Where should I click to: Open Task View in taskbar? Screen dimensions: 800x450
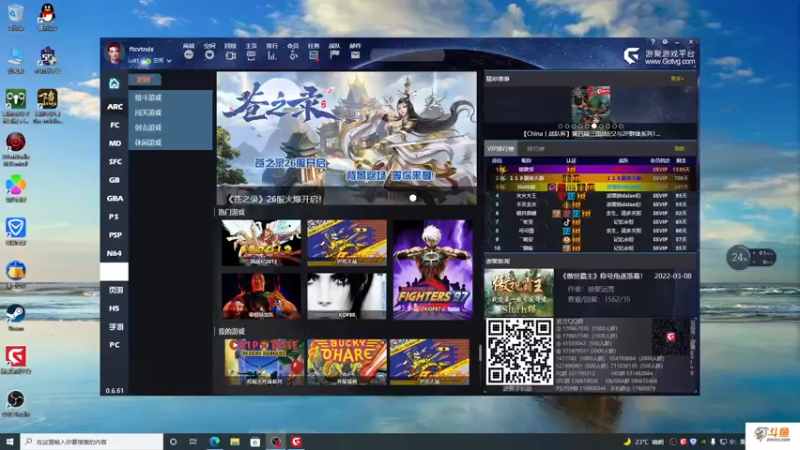point(193,441)
